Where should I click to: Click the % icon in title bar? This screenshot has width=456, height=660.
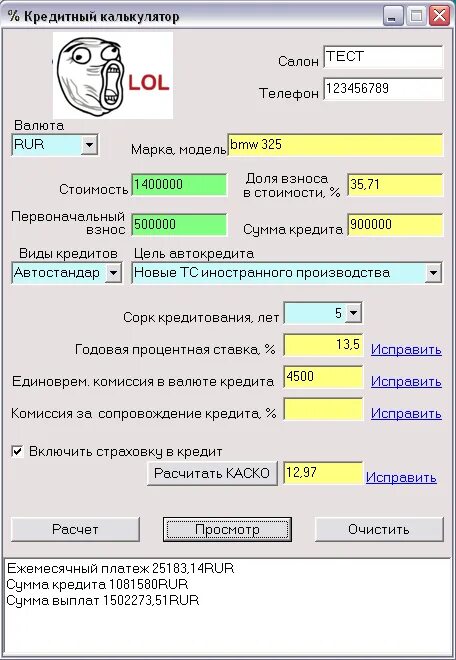click(13, 17)
